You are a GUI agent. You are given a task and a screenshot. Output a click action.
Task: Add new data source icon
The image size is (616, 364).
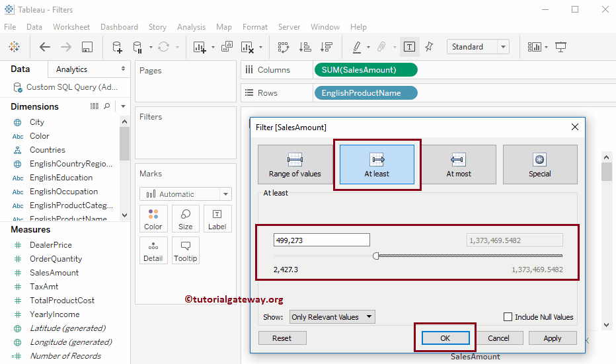tap(117, 47)
